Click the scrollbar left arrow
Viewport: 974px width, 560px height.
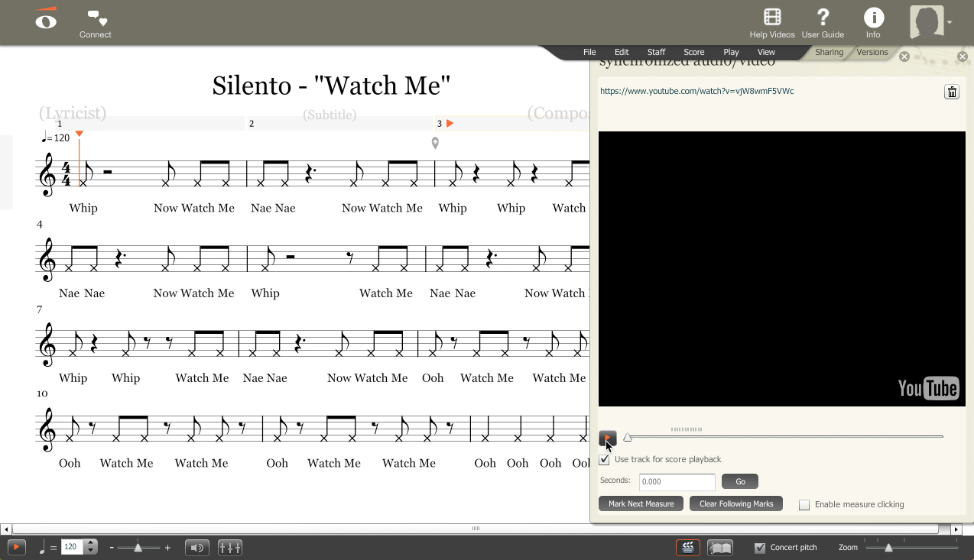click(x=6, y=529)
